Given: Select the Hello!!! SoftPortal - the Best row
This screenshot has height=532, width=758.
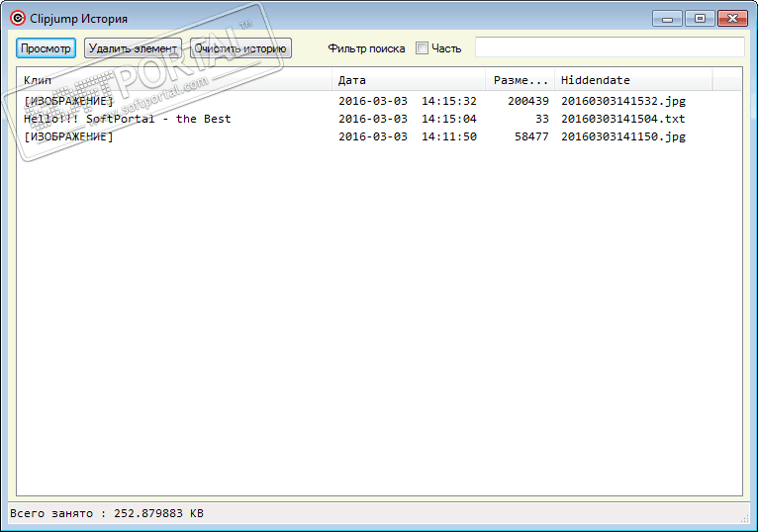Looking at the screenshot, I should coord(379,119).
